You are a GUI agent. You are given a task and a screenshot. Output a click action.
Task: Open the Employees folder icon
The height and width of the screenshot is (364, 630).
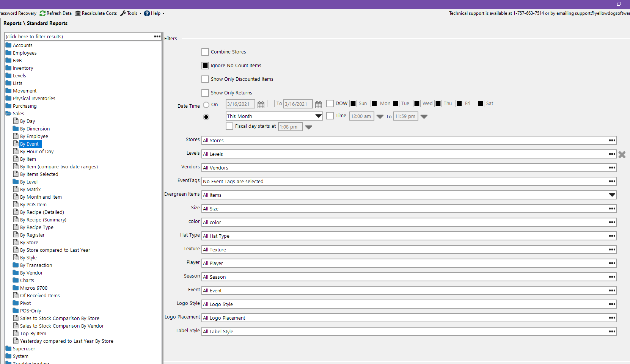pos(8,53)
